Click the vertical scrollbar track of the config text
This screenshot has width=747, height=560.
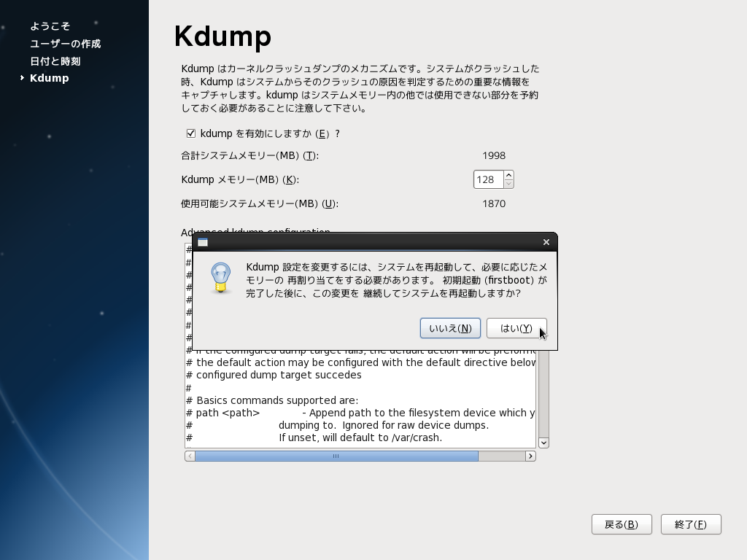[x=543, y=394]
